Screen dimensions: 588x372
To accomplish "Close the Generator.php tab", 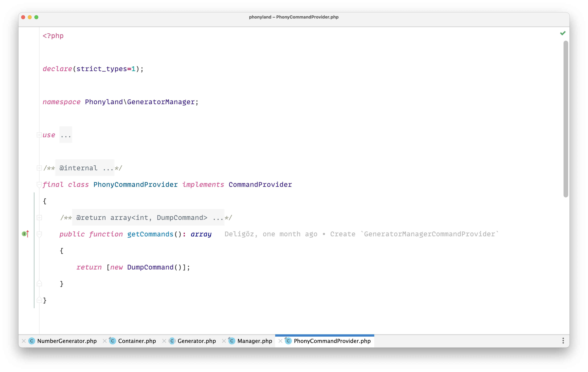I will point(164,341).
